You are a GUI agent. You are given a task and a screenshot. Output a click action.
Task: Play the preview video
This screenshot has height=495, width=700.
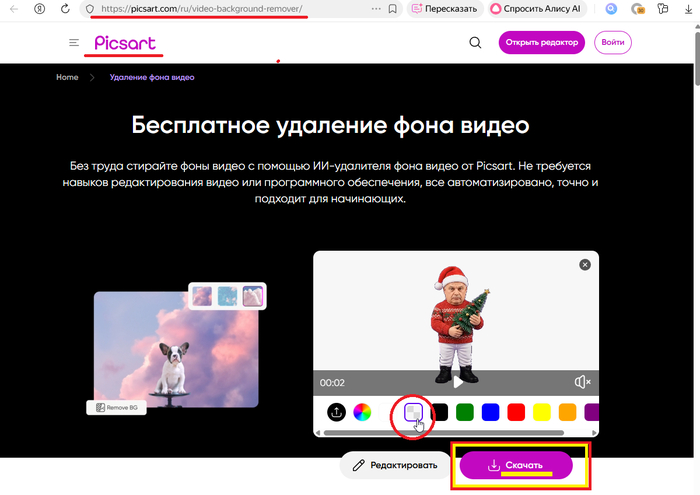click(x=457, y=381)
